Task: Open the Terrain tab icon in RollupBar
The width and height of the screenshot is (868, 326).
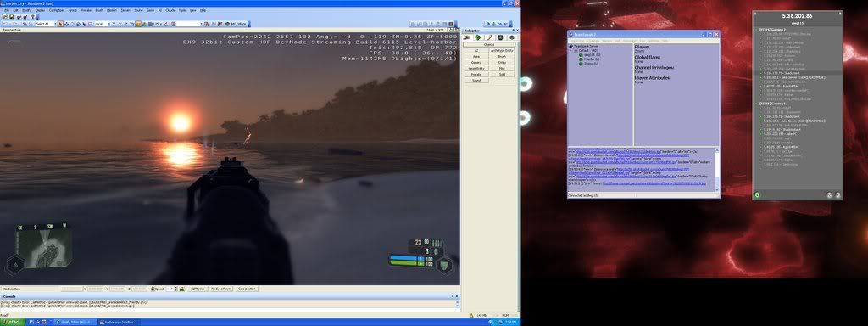Action: tap(478, 37)
